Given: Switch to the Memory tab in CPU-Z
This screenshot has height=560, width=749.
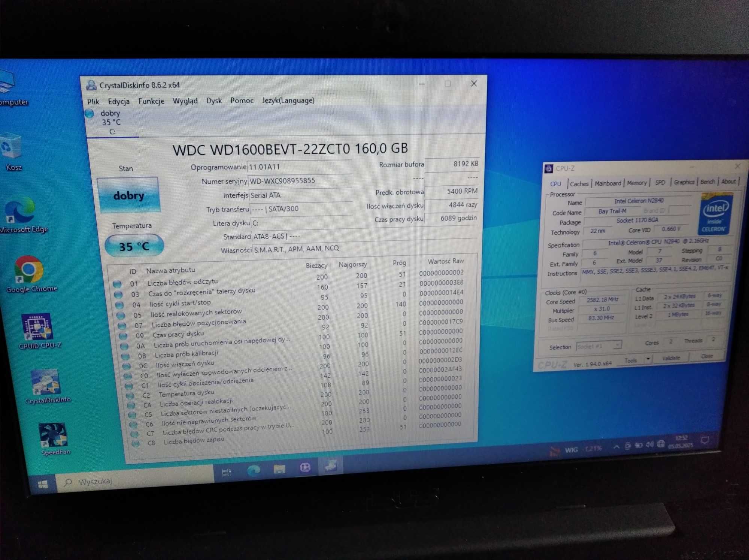Looking at the screenshot, I should pos(637,183).
